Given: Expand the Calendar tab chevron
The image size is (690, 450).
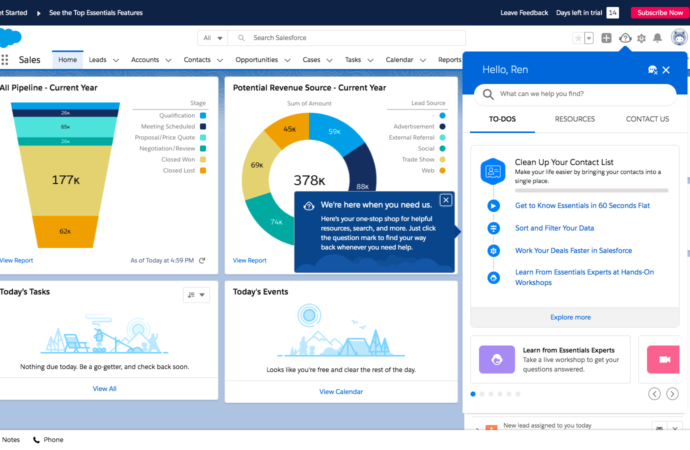Looking at the screenshot, I should (x=423, y=60).
